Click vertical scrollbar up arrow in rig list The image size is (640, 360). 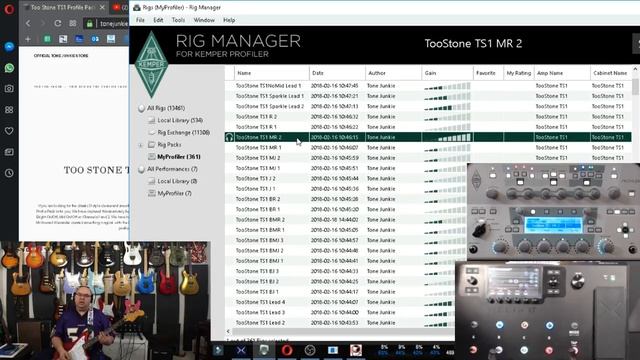[x=635, y=69]
